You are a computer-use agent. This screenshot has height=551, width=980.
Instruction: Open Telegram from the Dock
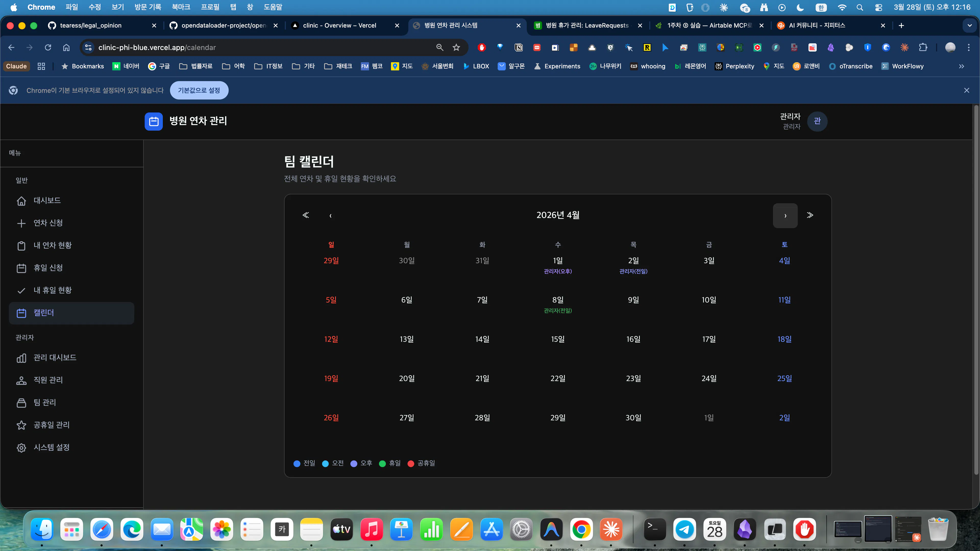pyautogui.click(x=684, y=529)
